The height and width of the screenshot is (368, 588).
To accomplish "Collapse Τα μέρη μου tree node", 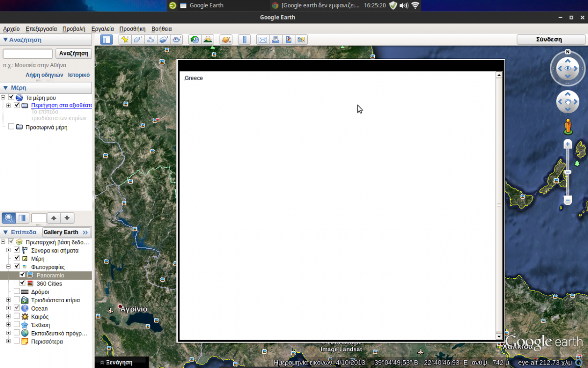I will pyautogui.click(x=3, y=98).
